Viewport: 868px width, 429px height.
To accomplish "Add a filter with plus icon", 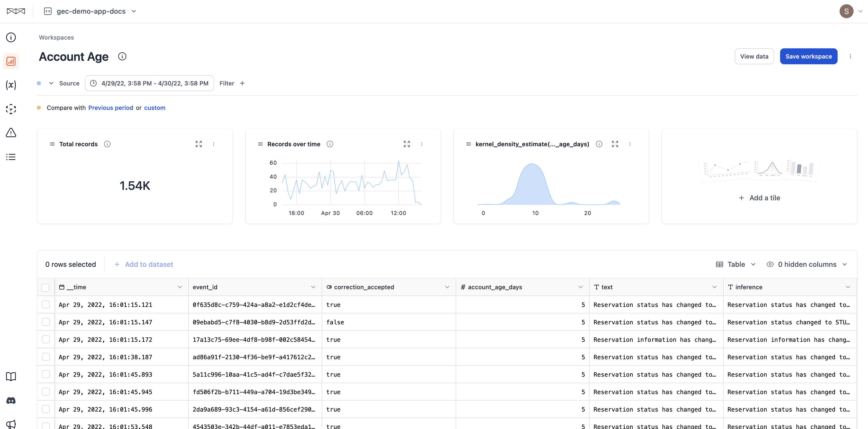I will click(x=242, y=83).
